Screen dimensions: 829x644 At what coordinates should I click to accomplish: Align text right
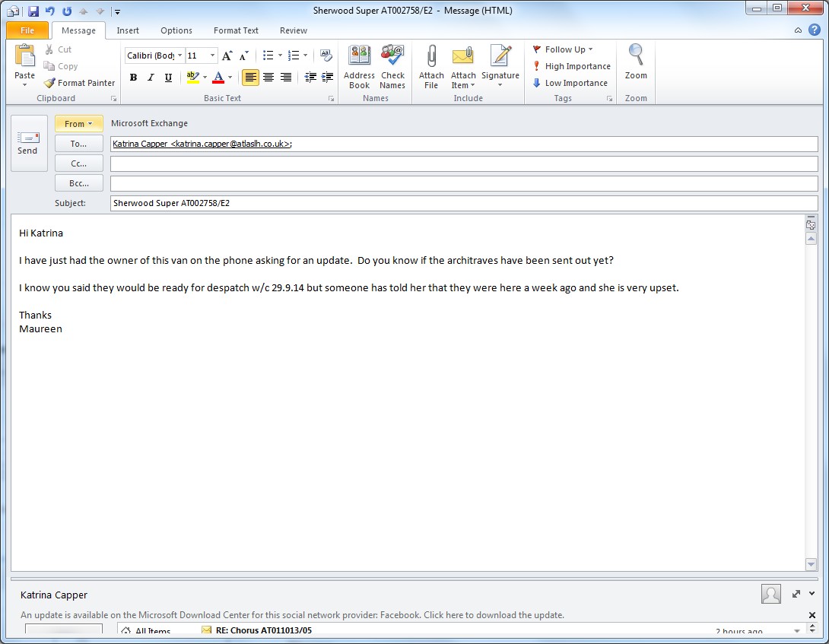(x=285, y=78)
